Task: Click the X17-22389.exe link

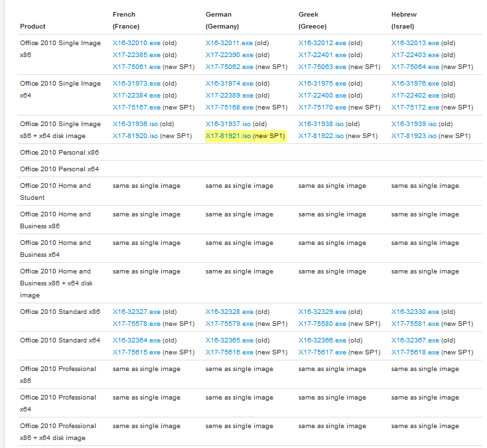Action: click(x=229, y=96)
